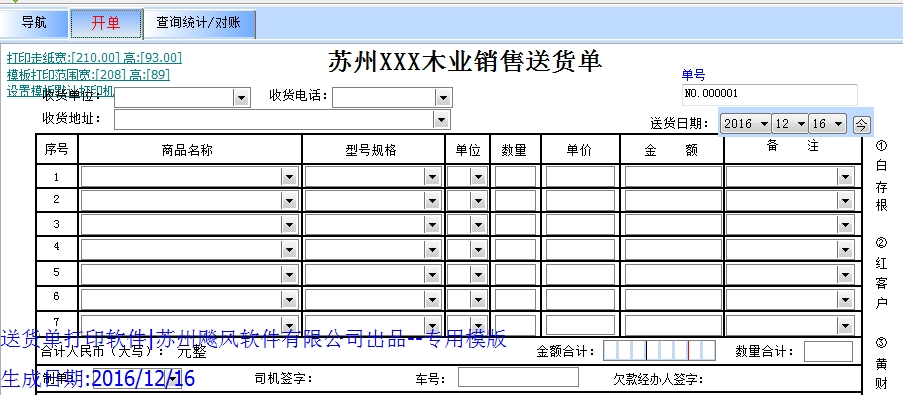
Task: Expand 单位 dropdown in row 2
Action: point(478,200)
